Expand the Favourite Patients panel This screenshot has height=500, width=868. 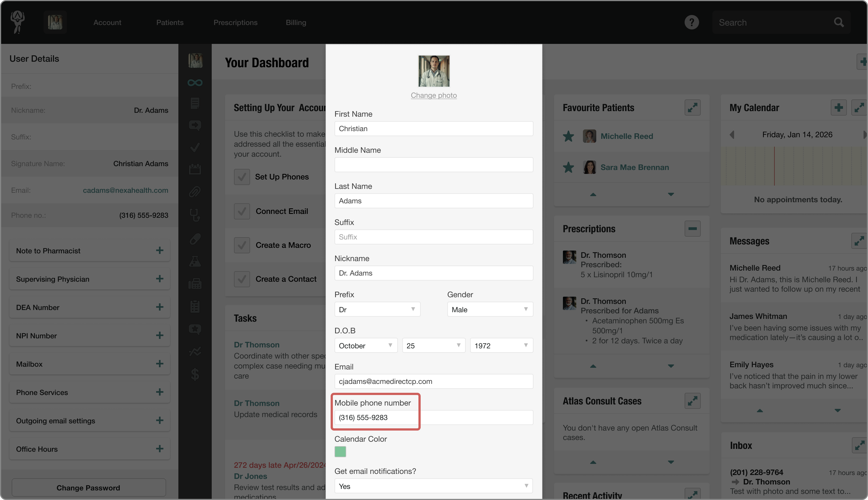pos(692,107)
